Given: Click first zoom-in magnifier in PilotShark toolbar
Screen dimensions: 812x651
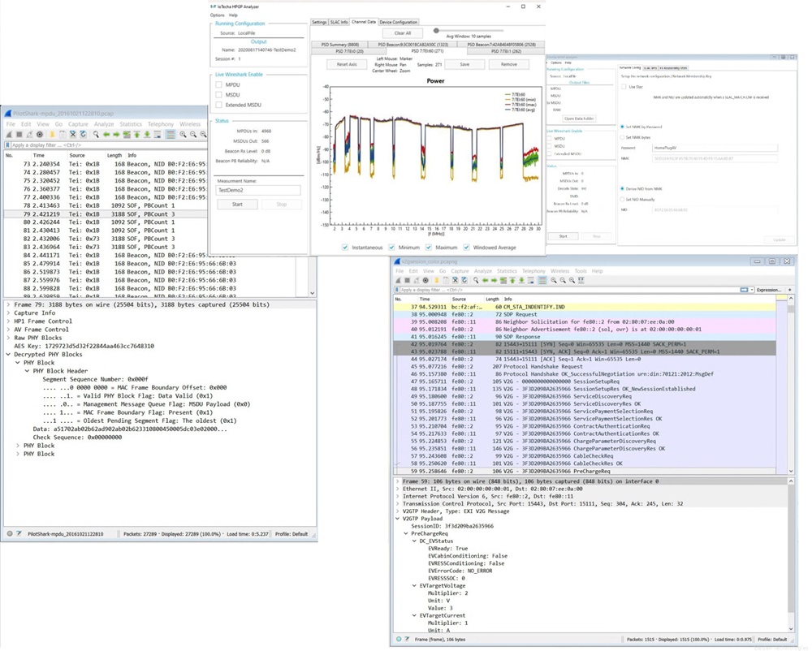Looking at the screenshot, I should (x=183, y=135).
